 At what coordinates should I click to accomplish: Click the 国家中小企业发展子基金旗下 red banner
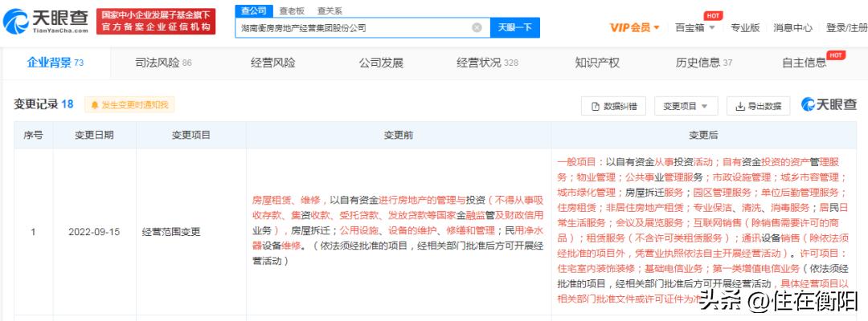[156, 21]
